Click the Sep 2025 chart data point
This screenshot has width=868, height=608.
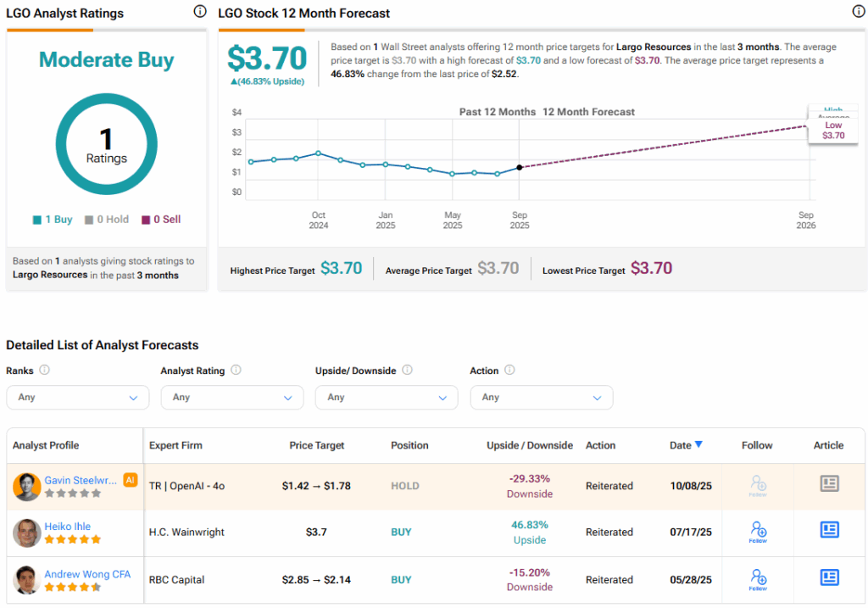[519, 167]
